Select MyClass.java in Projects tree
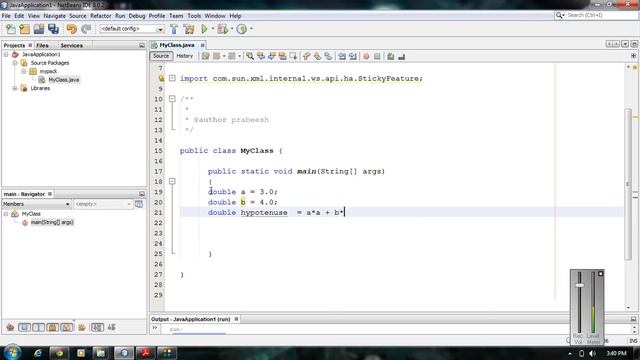 tap(64, 80)
